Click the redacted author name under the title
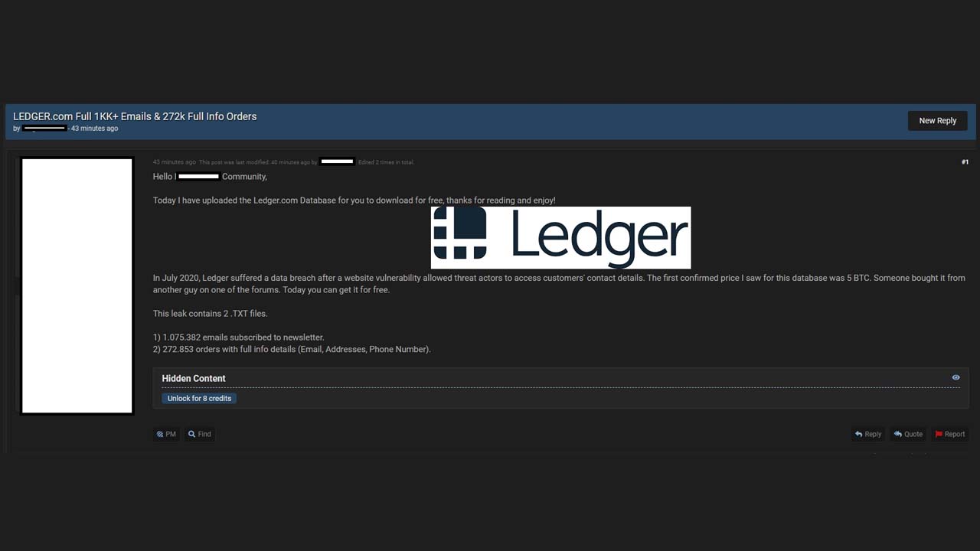The width and height of the screenshot is (980, 551). (44, 129)
